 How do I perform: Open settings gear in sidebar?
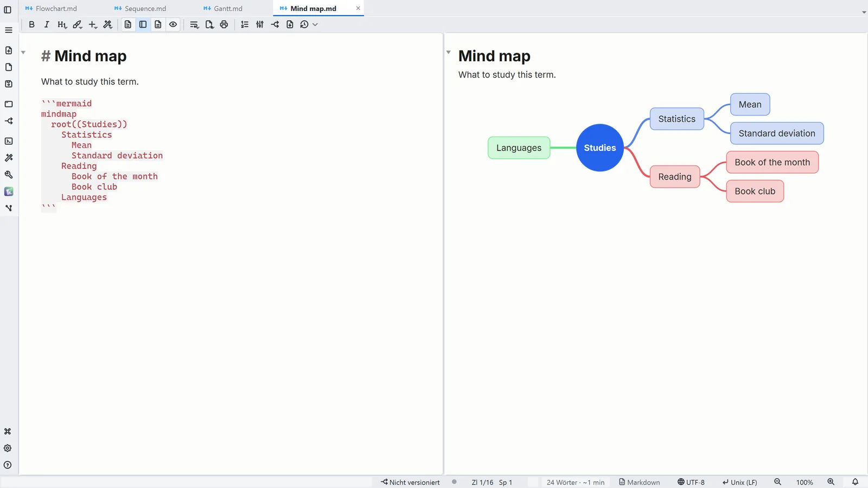(x=8, y=448)
